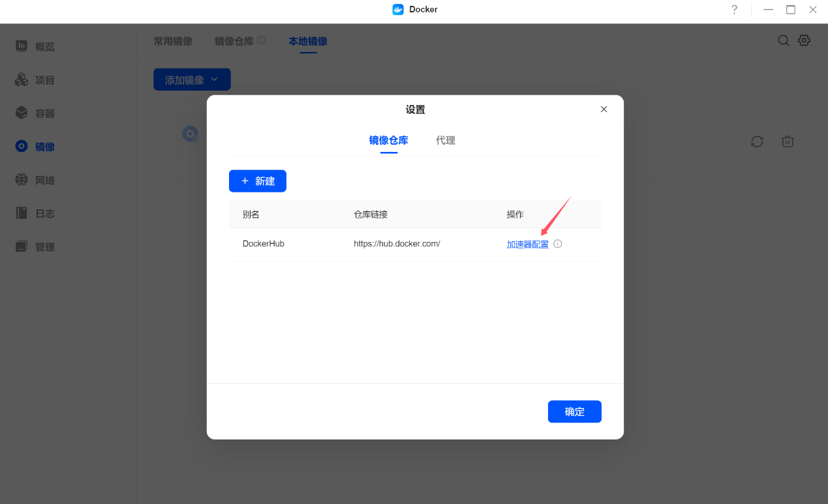Select the 本地镜像 tab
Screen dimensions: 828x504
click(x=308, y=41)
